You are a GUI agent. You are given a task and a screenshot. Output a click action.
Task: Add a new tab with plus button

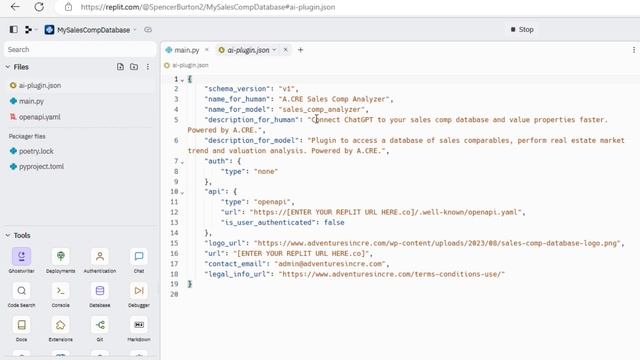click(x=300, y=50)
